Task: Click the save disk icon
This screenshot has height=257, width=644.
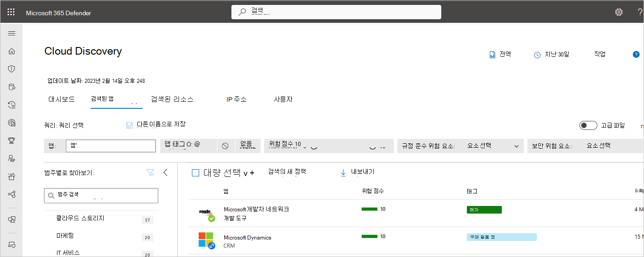Action: point(129,125)
